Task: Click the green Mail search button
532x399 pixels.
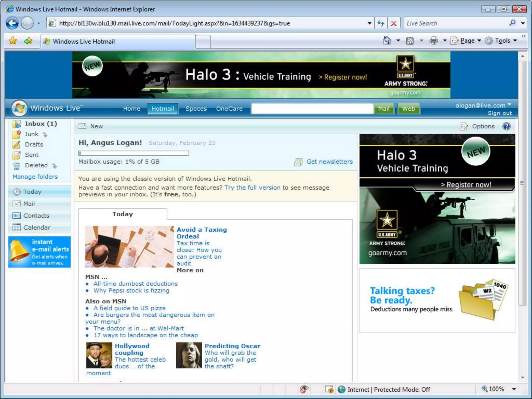Action: 384,109
